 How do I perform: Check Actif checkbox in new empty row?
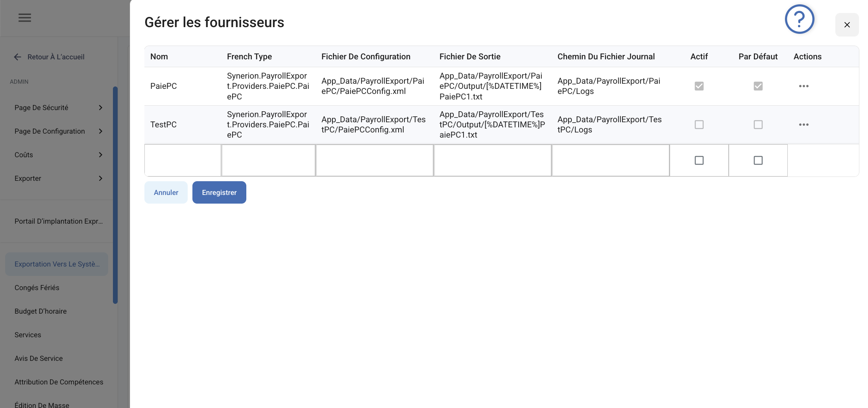point(699,160)
